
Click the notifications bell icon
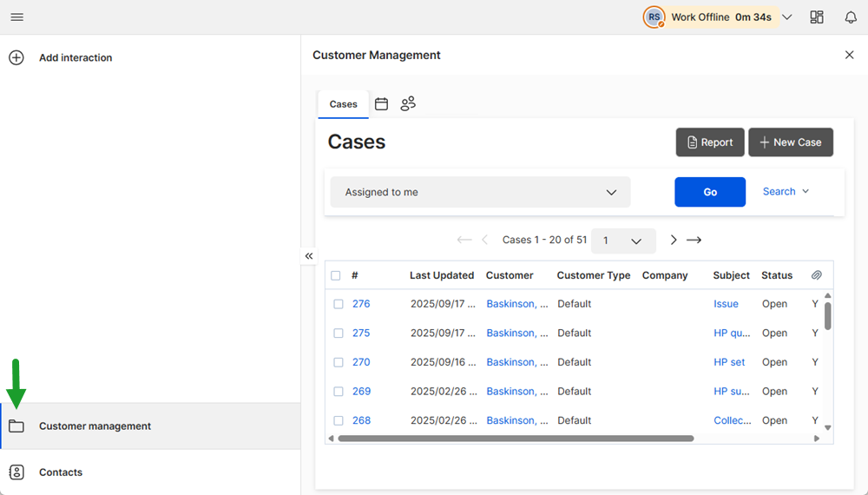851,17
